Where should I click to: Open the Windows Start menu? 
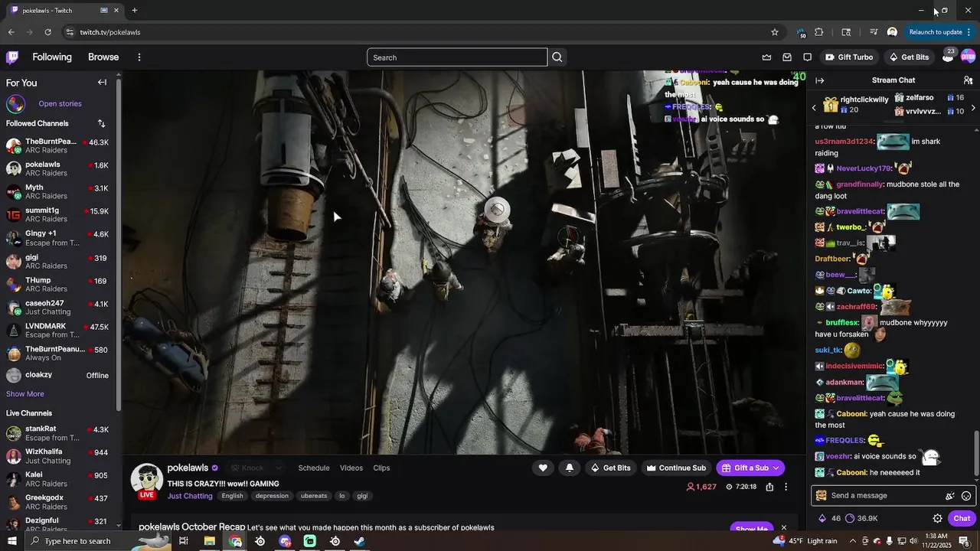click(x=12, y=541)
